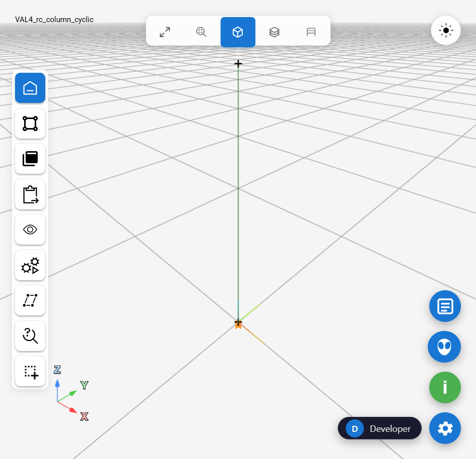Open the stacked layers icon
The width and height of the screenshot is (476, 459).
[x=274, y=32]
